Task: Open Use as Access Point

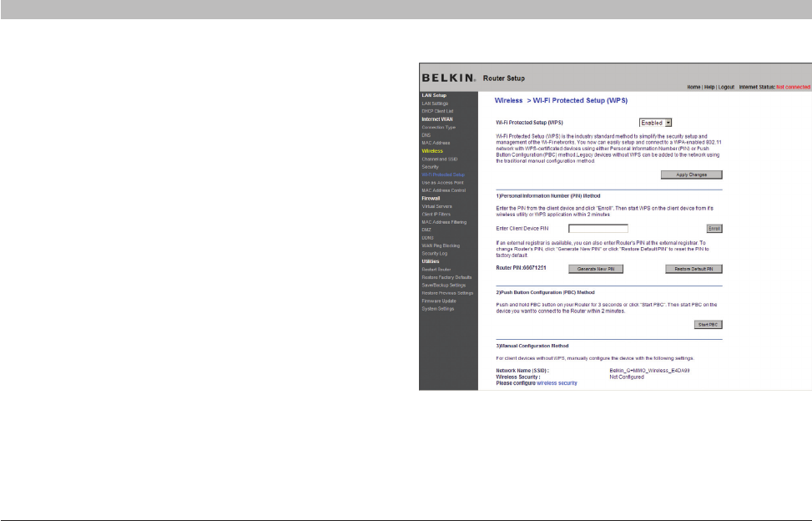Action: pos(443,183)
